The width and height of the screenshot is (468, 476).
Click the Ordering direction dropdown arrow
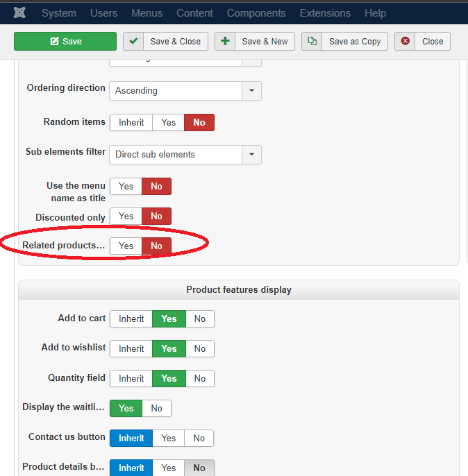pos(251,91)
